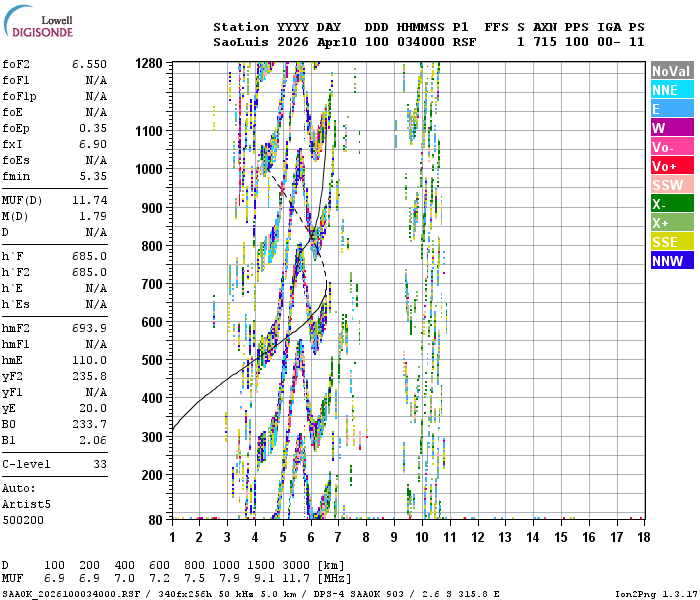Image resolution: width=700 pixels, height=600 pixels.
Task: Select the Vo- pink legend swatch
Action: coord(672,147)
